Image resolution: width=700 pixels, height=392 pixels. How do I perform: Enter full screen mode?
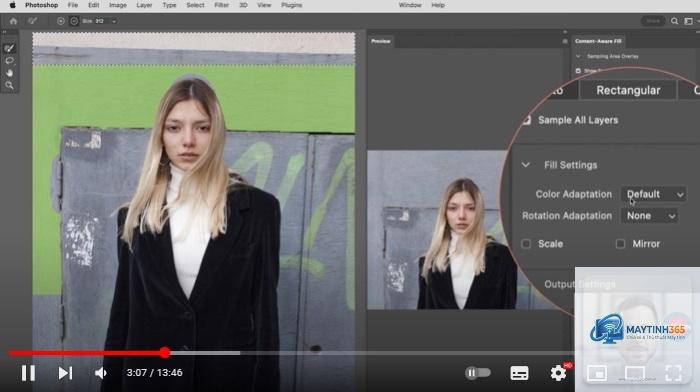(673, 373)
